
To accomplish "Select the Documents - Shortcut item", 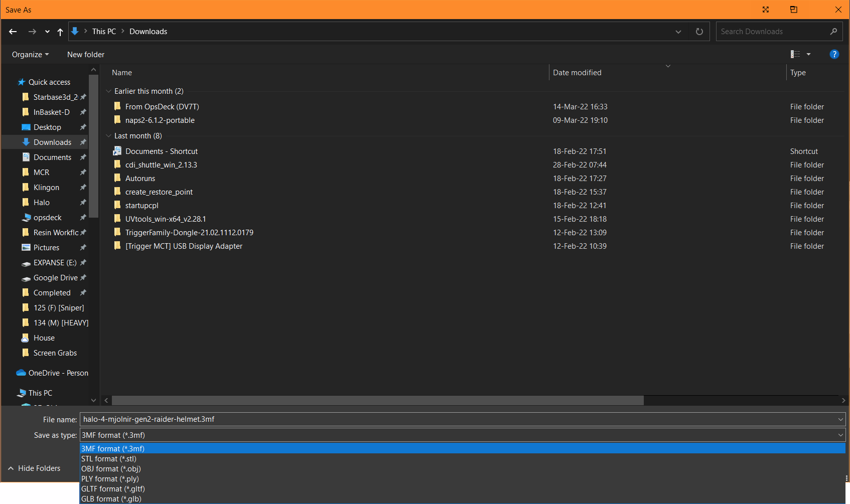I will 162,151.
